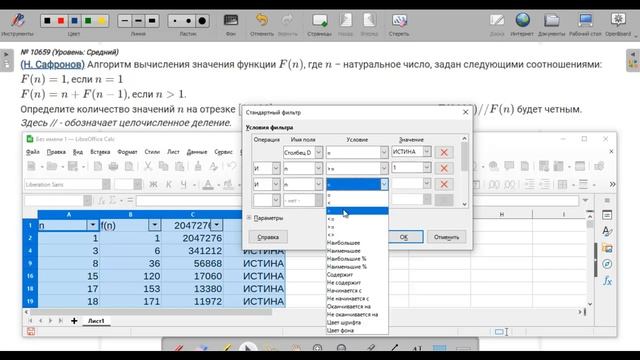Pick the red pen color swatch
Viewport: 640px width, 360px height.
[61, 20]
